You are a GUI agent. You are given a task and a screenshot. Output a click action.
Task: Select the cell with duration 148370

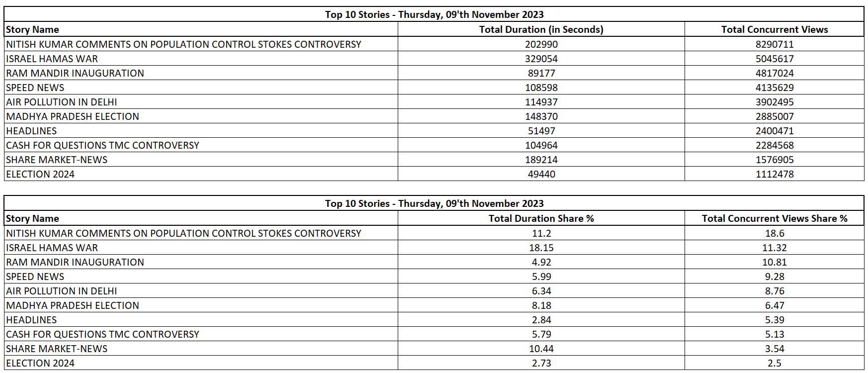(541, 116)
